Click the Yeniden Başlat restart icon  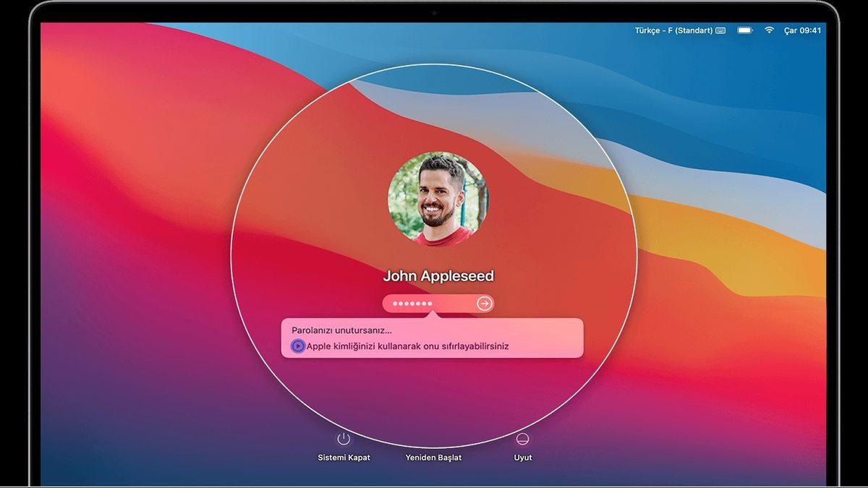click(x=435, y=437)
